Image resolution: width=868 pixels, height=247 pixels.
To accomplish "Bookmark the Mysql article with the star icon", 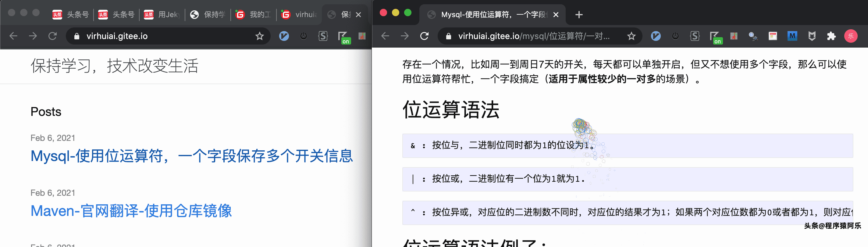I will click(631, 36).
